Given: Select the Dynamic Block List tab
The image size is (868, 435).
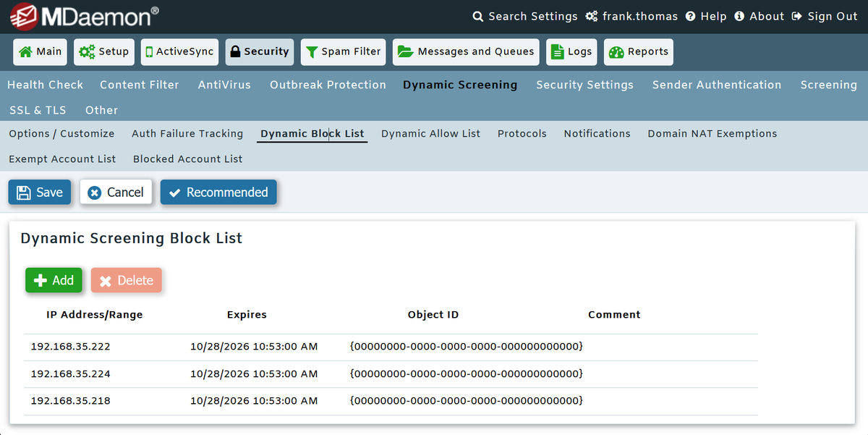Looking at the screenshot, I should [x=312, y=134].
